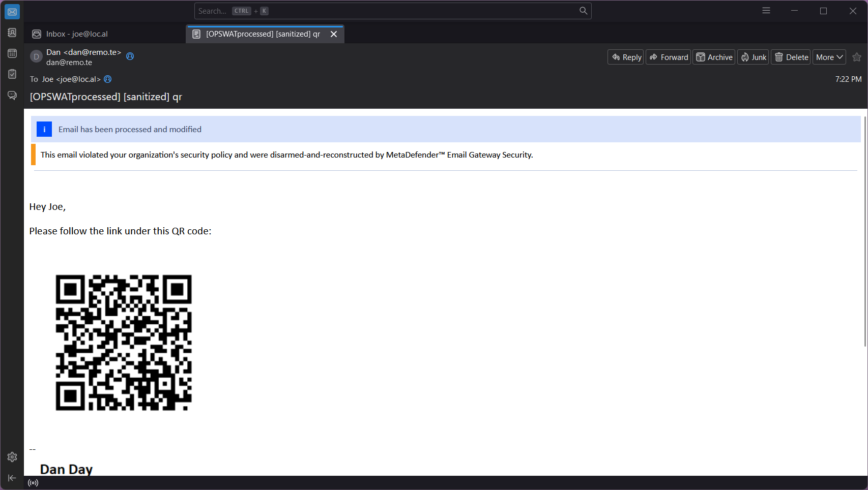Open the Calendar sidebar icon

[12, 53]
